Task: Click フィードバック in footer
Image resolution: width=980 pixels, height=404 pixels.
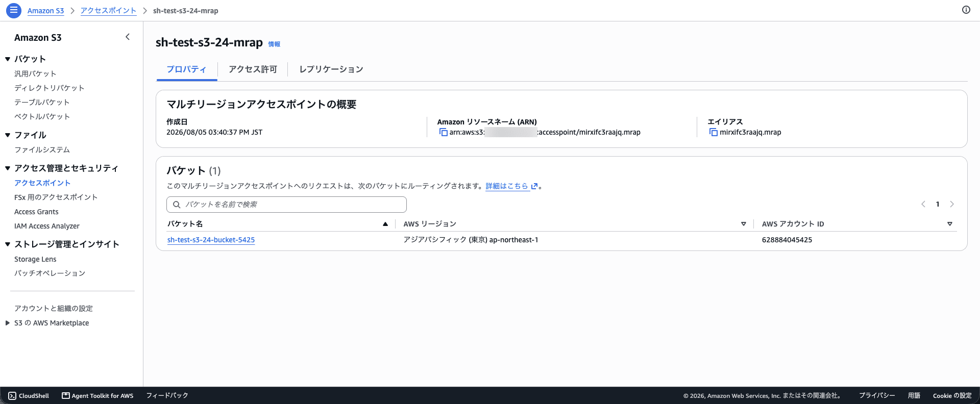Action: coord(167,395)
